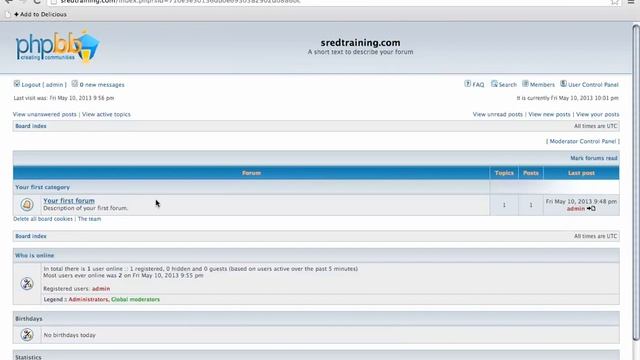The width and height of the screenshot is (640, 360).
Task: Click the new messages envelope icon
Action: [75, 84]
